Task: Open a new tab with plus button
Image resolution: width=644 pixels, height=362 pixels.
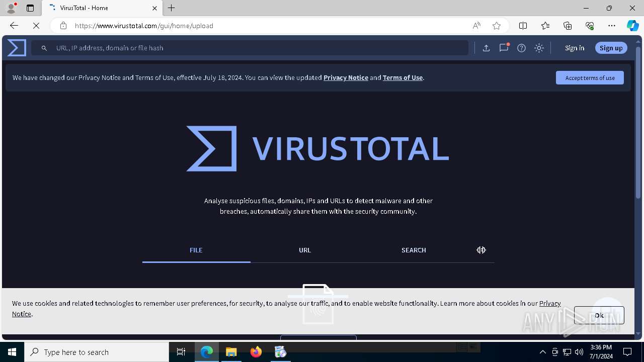Action: click(x=172, y=8)
